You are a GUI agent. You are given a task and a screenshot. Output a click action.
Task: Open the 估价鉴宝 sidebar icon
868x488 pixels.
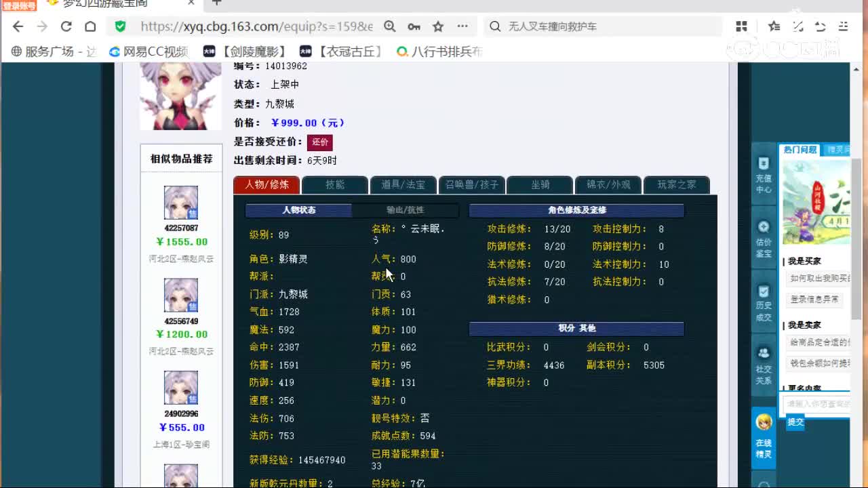(x=764, y=239)
